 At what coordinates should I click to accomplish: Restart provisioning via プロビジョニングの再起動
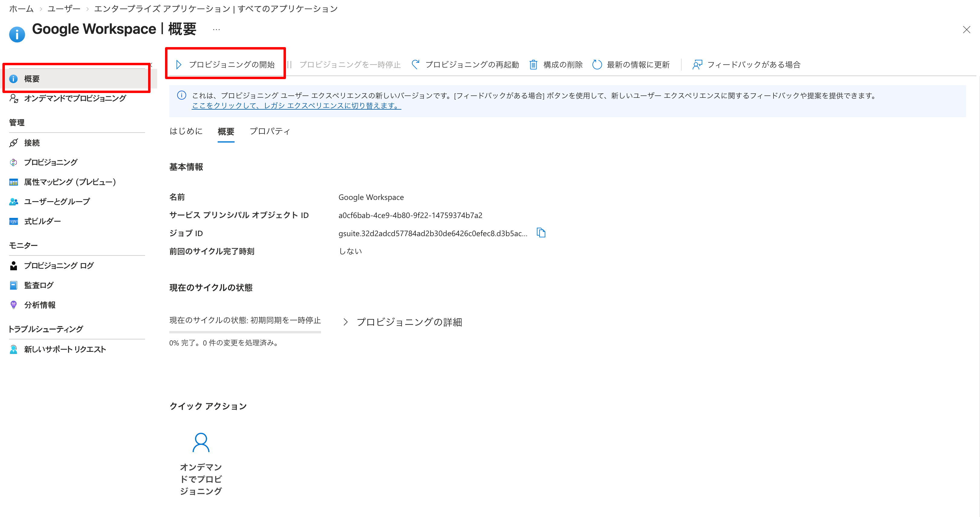(472, 64)
